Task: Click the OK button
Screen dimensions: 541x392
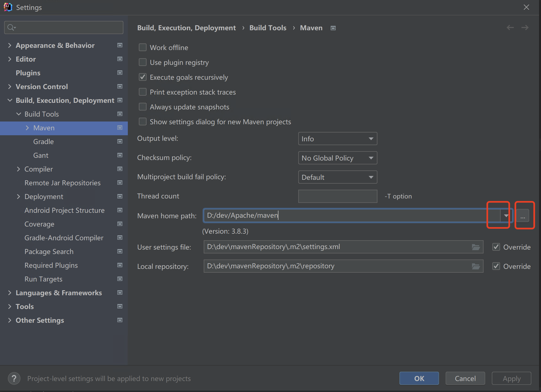Action: coord(419,379)
